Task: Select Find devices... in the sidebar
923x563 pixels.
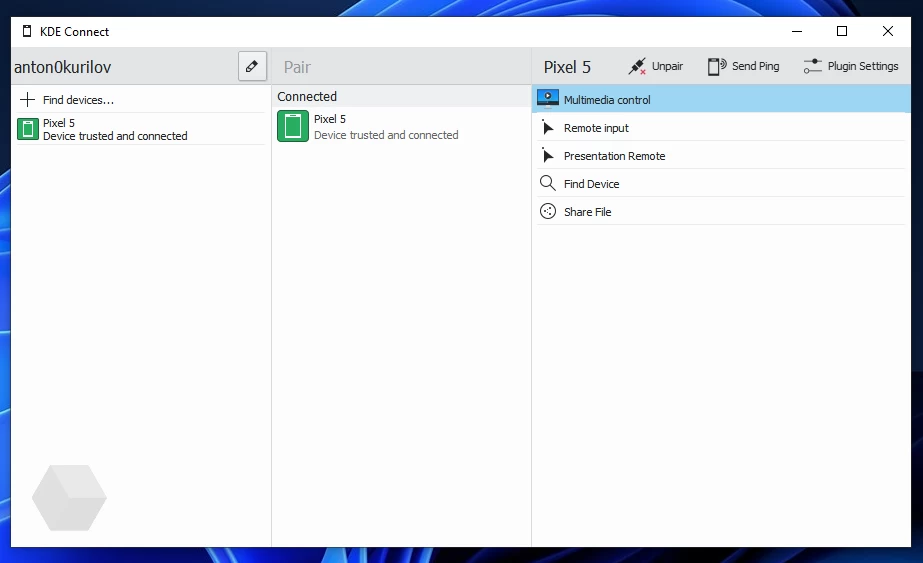Action: [78, 100]
